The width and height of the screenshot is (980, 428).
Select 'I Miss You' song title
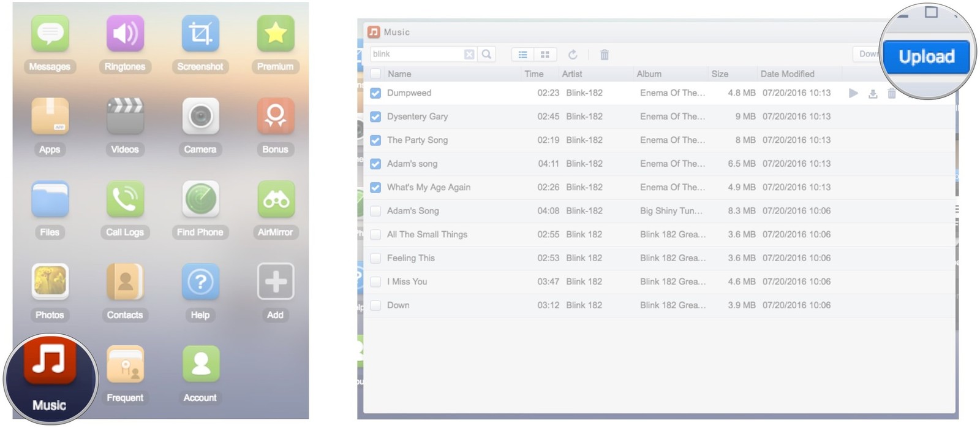(407, 281)
